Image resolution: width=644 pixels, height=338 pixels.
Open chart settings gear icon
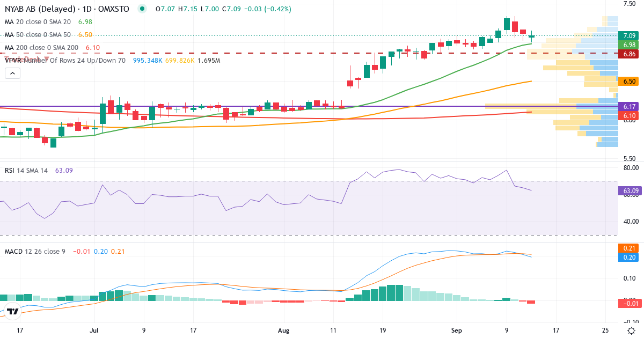coord(632,330)
